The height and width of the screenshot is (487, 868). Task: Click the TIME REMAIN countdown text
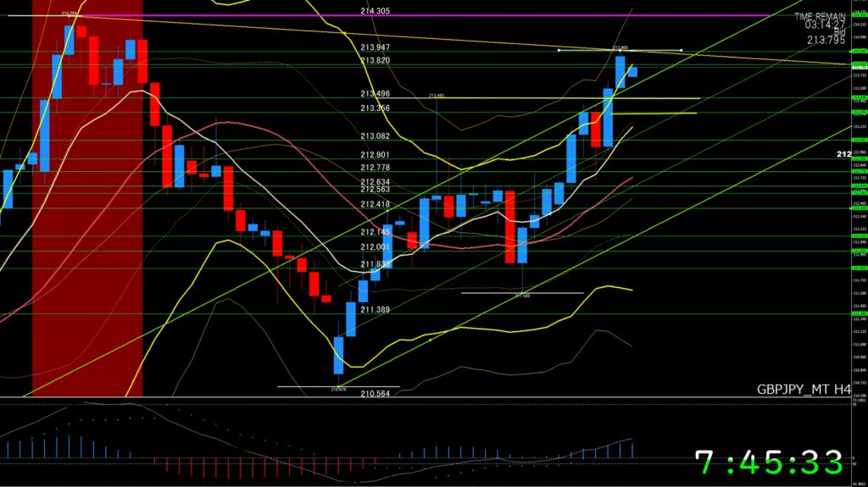point(821,16)
